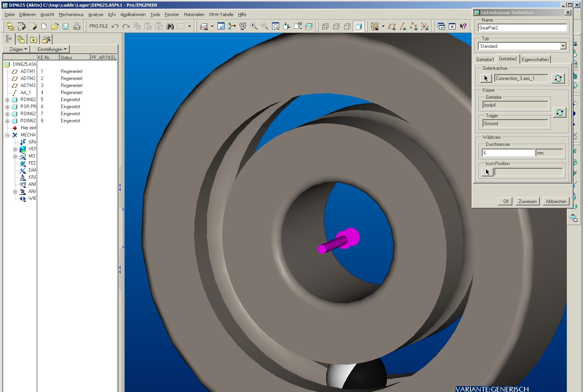Open the Mechanismus menu

(x=71, y=15)
